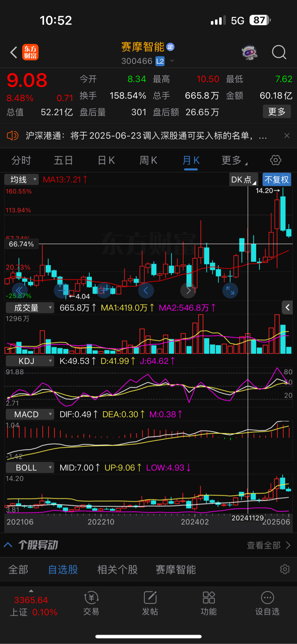Open chart settings gear icon
297x644 pixels.
(x=275, y=160)
